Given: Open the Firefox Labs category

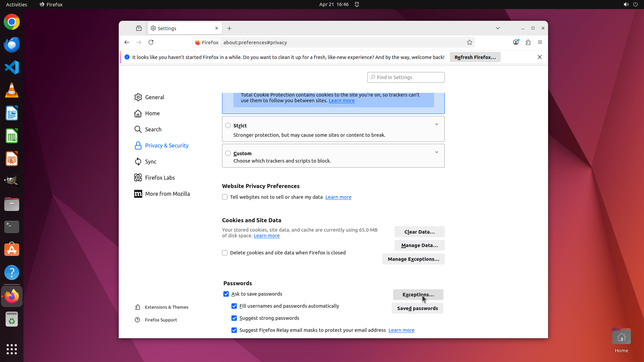Looking at the screenshot, I should coord(160,178).
